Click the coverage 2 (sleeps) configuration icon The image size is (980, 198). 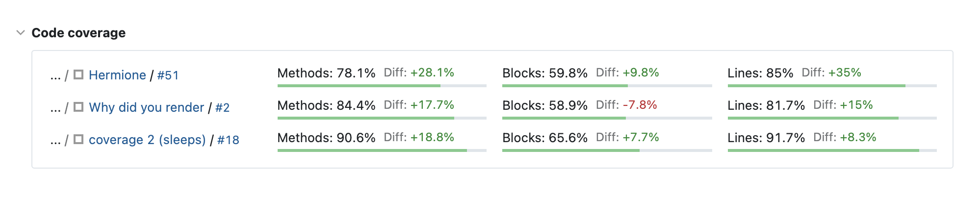point(78,139)
